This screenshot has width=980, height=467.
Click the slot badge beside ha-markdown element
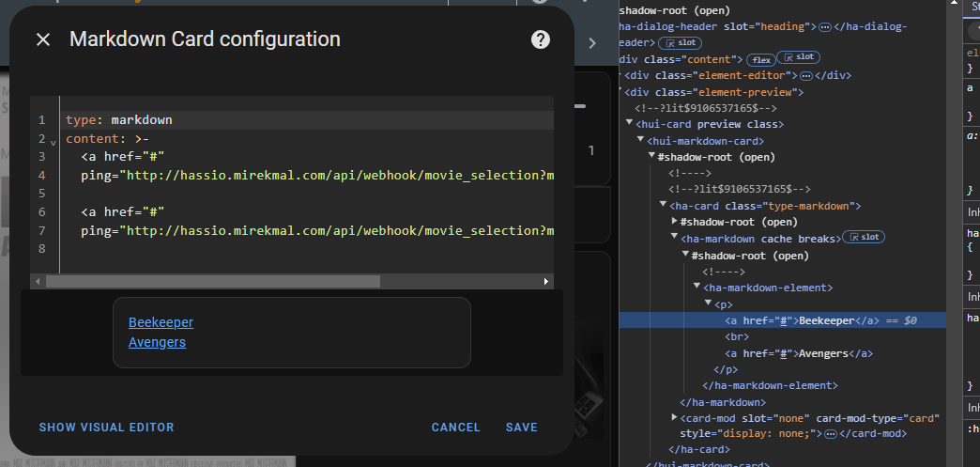863,238
